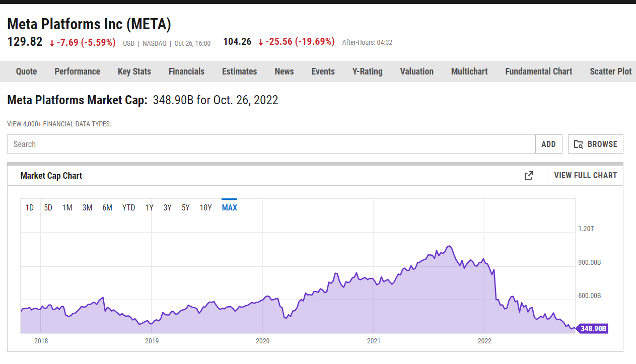Click the 2018 x-axis label
The width and height of the screenshot is (636, 364).
[41, 341]
